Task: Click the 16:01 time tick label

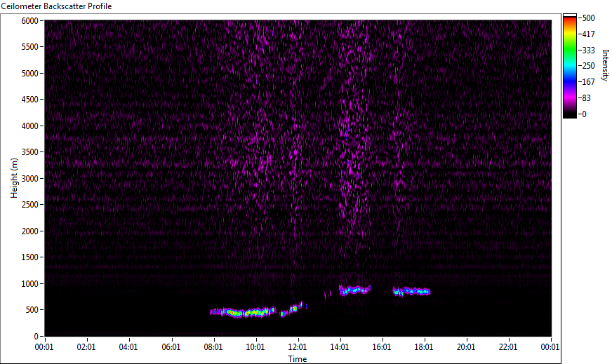Action: coord(382,347)
